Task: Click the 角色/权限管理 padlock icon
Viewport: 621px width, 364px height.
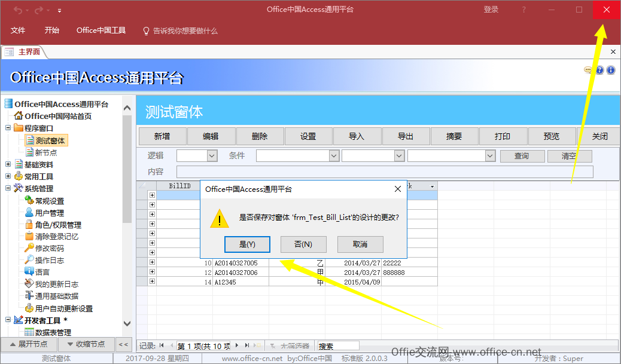Action: [29, 224]
